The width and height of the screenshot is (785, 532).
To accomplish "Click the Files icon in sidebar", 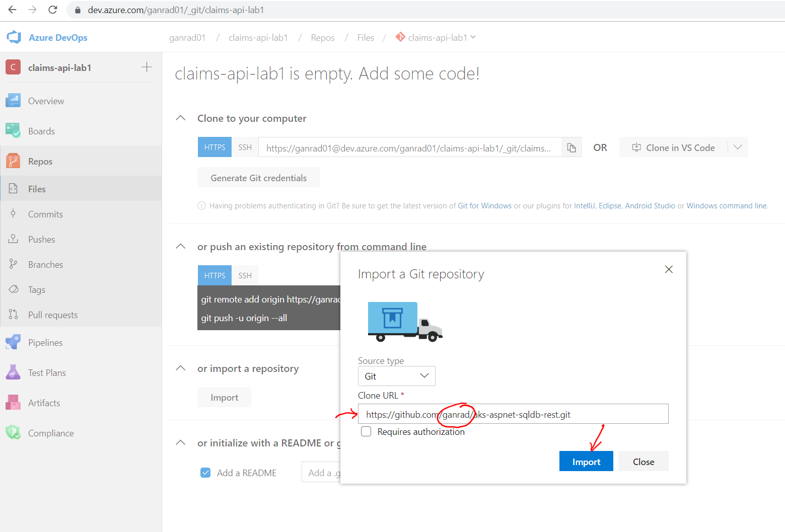I will pyautogui.click(x=13, y=188).
